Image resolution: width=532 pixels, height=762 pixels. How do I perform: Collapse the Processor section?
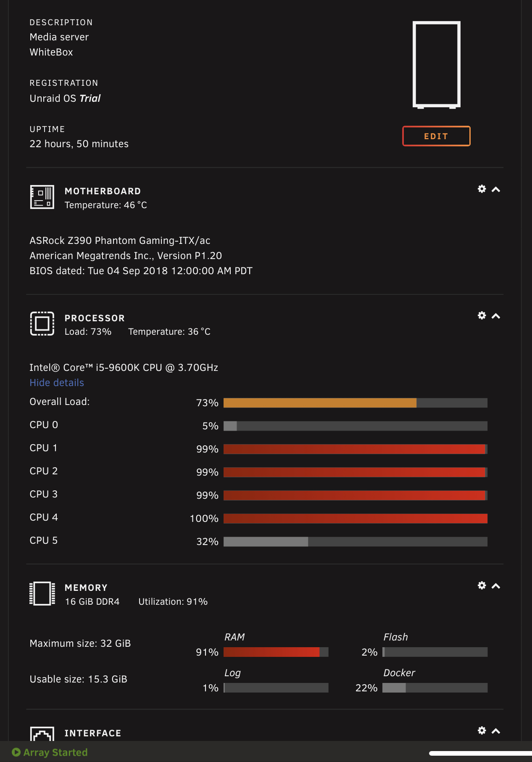496,316
